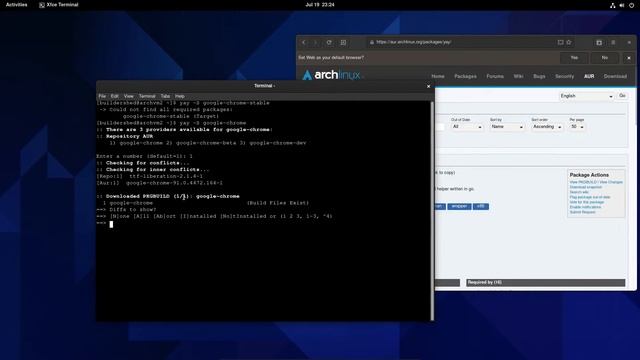Bookmark the page with the star icon
Image resolution: width=640 pixels, height=360 pixels.
(x=569, y=42)
